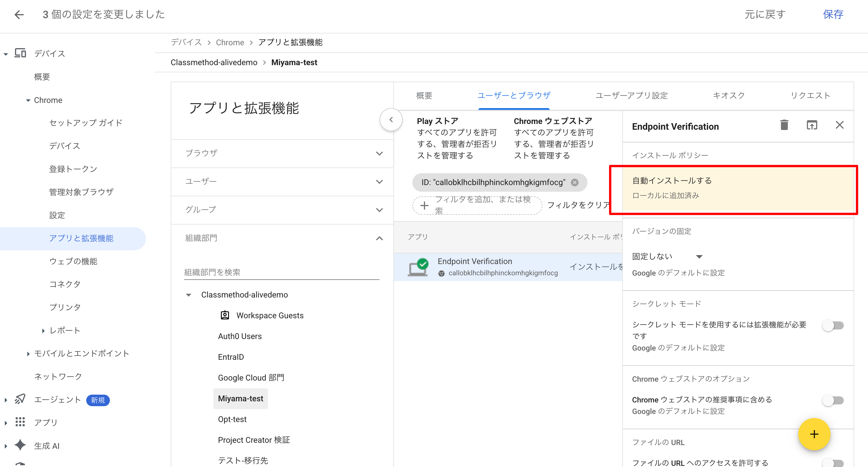Select Miyama-test organizational unit
This screenshot has height=467, width=868.
240,399
